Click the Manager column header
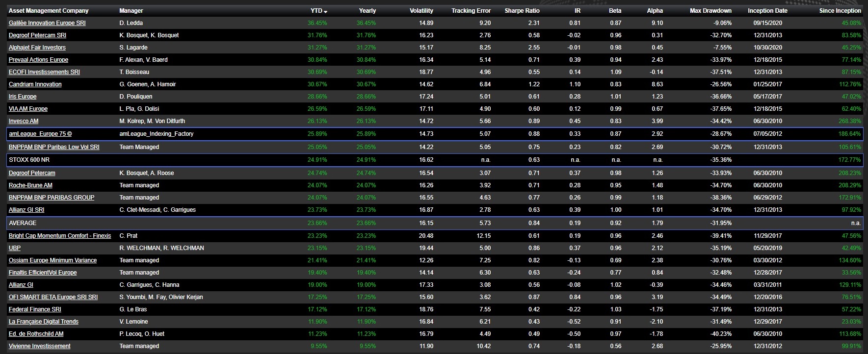This screenshot has width=868, height=354. click(131, 11)
